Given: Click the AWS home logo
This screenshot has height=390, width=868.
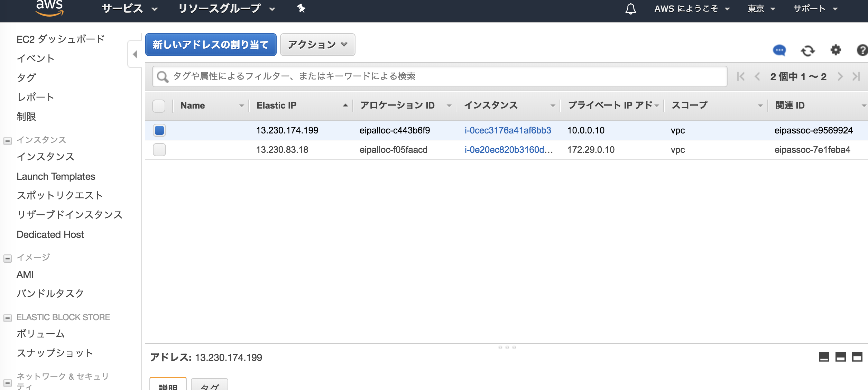Looking at the screenshot, I should (x=49, y=8).
